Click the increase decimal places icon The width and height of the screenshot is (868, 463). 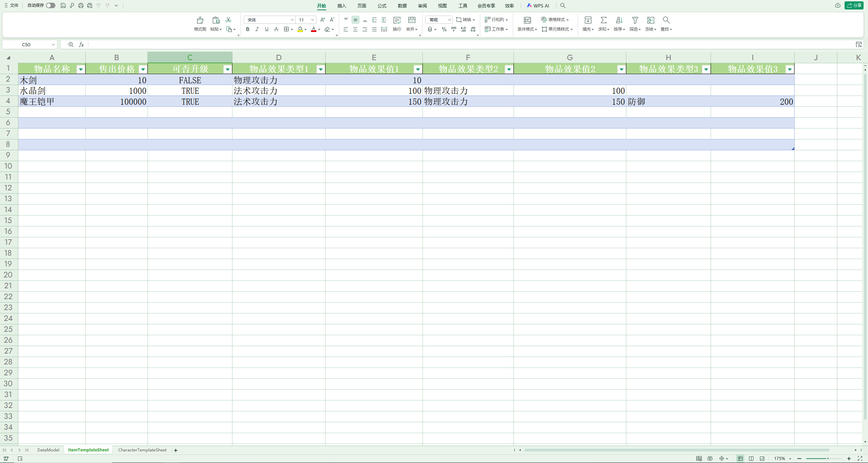[x=463, y=29]
